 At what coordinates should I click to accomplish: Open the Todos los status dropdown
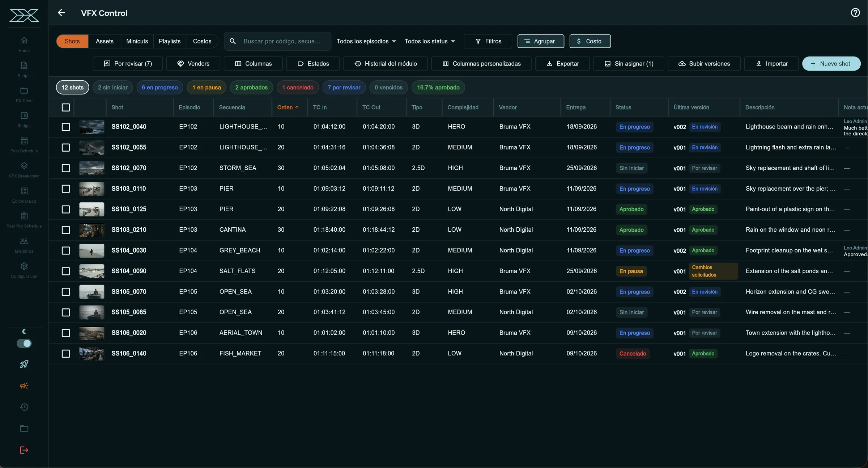click(x=430, y=41)
